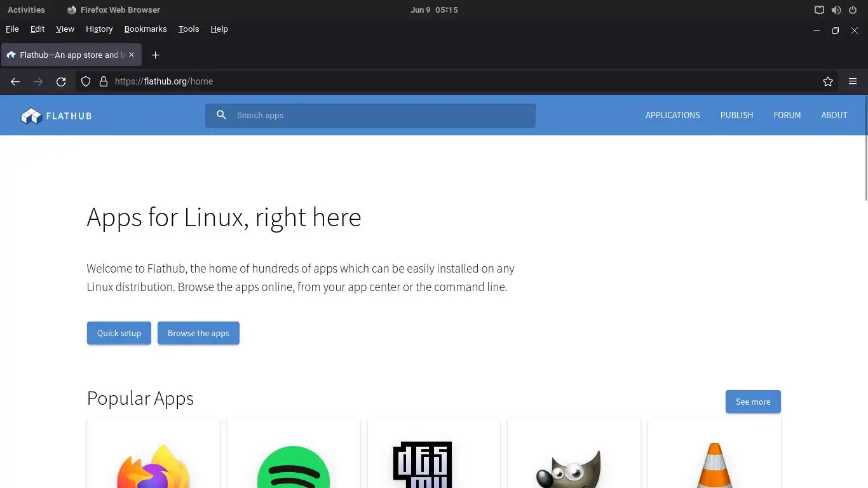Screen dimensions: 868x488
Task: Click the 'Apps for Linux, right here' heading
Action: [x=224, y=217]
